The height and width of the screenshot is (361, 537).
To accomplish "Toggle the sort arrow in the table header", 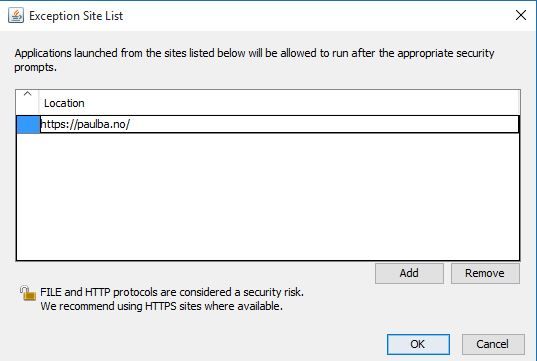I will (27, 94).
